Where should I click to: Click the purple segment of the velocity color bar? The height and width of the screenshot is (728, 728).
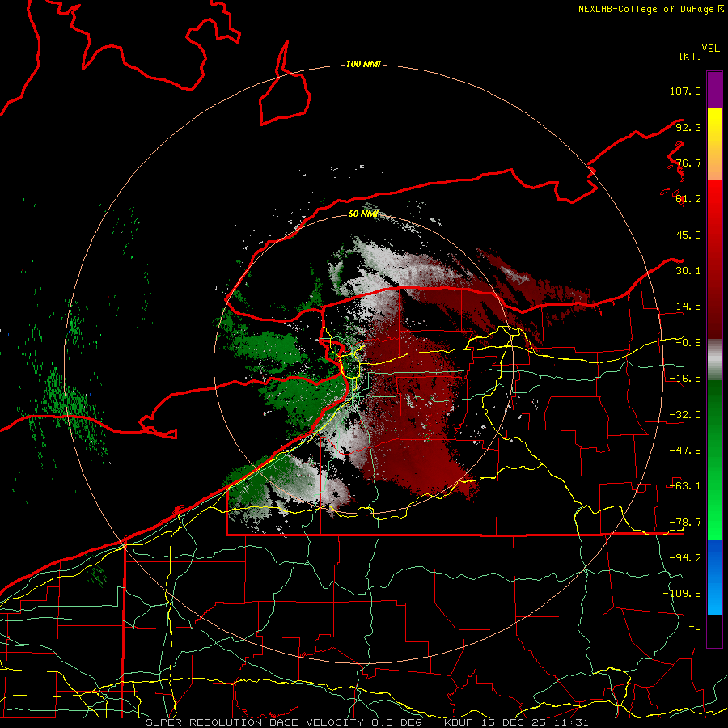pos(714,90)
